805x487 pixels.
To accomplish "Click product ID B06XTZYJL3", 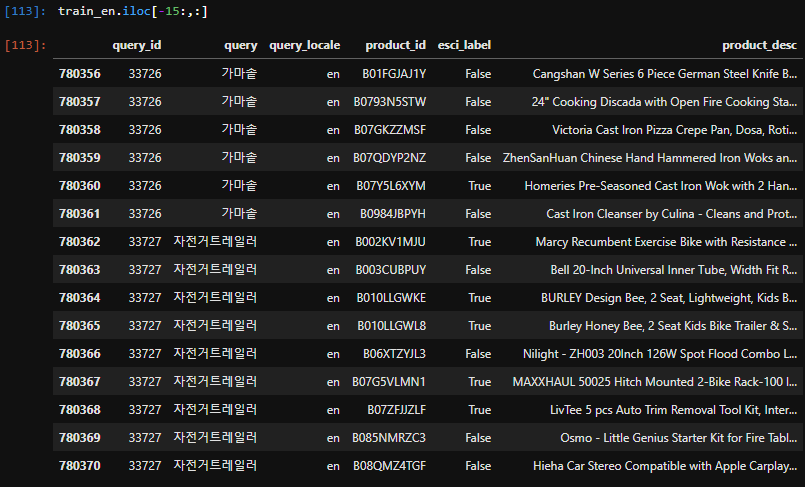I will (394, 354).
